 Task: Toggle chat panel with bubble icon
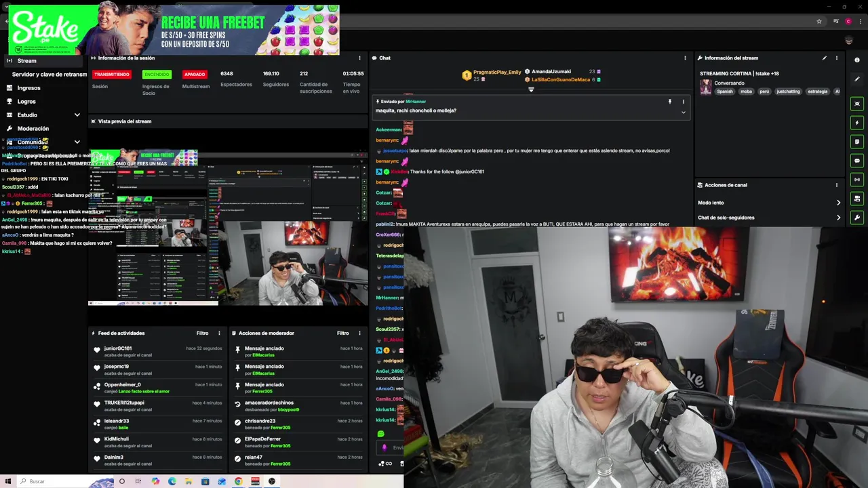pos(857,161)
